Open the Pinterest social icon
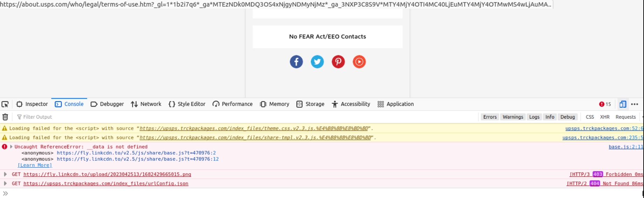The width and height of the screenshot is (644, 198). click(x=338, y=62)
